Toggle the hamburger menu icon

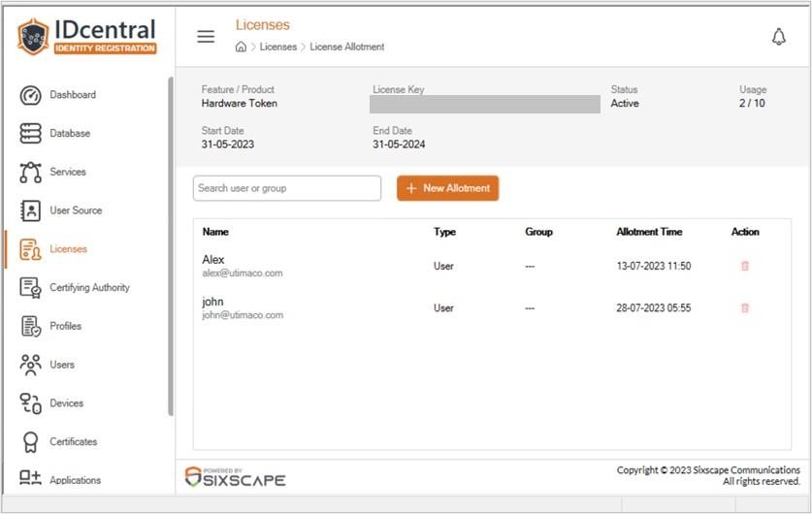(206, 36)
